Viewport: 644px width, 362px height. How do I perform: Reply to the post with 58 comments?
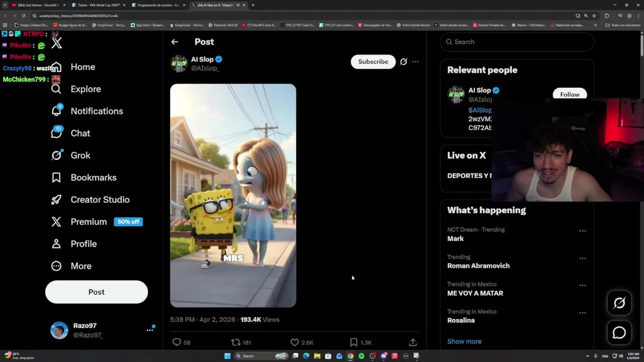[182, 342]
